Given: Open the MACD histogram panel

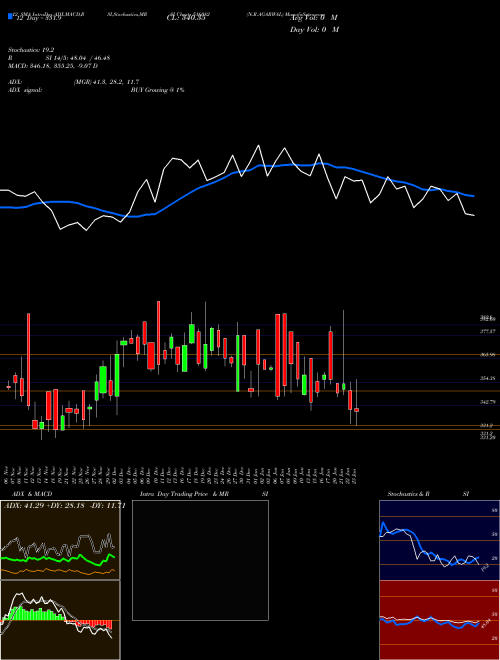Looking at the screenshot, I should 60,620.
